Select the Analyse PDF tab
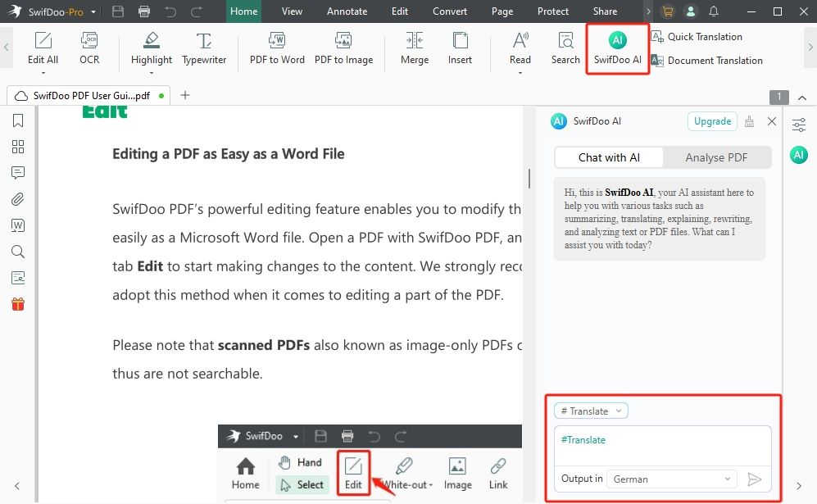817x504 pixels. (x=716, y=157)
